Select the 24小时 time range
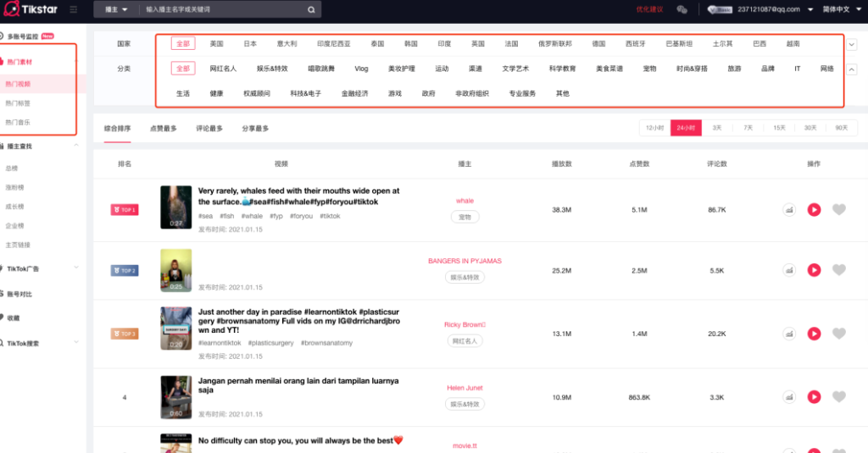Viewport: 868px width, 453px height. (x=686, y=128)
